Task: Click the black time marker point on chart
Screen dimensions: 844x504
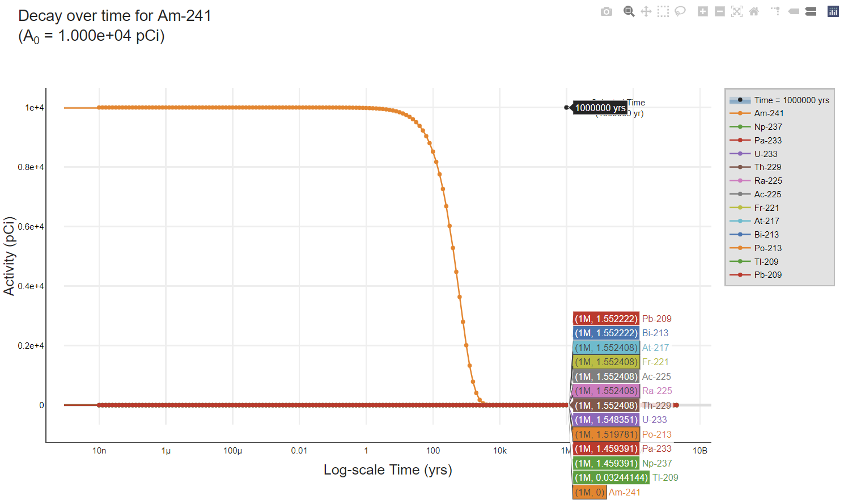Action: pos(566,108)
